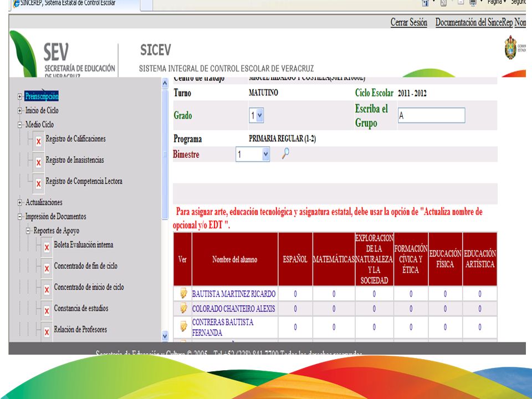This screenshot has height=399, width=532.
Task: Click the Internet Explorer icon on the browser tab
Action: (16, 3)
